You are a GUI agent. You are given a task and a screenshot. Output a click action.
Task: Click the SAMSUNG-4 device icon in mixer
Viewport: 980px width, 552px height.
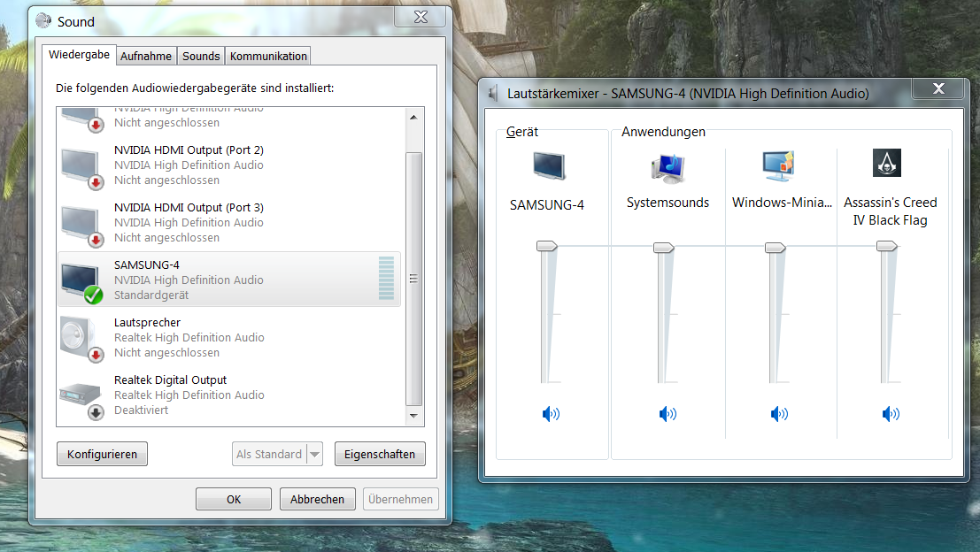[549, 166]
